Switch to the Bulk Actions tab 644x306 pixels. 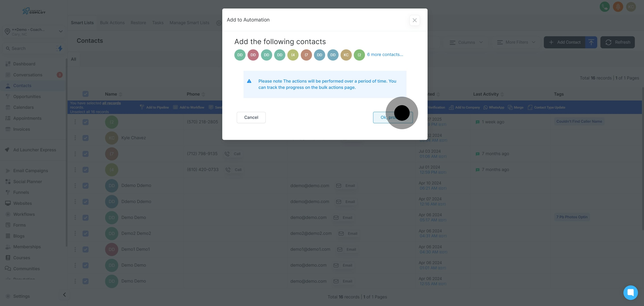[x=112, y=23]
